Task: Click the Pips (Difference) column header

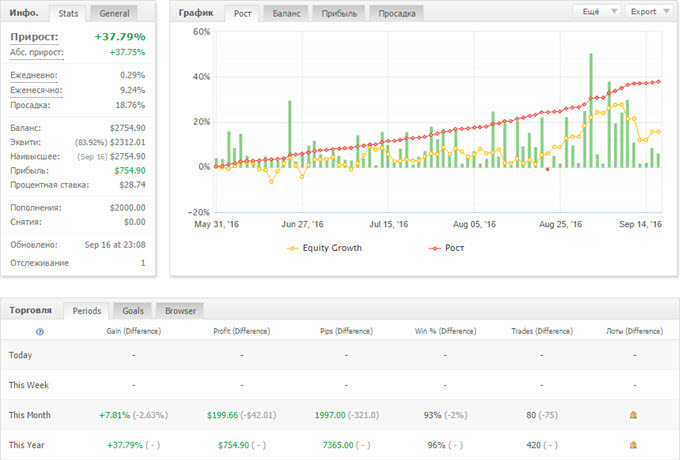Action: pos(347,331)
